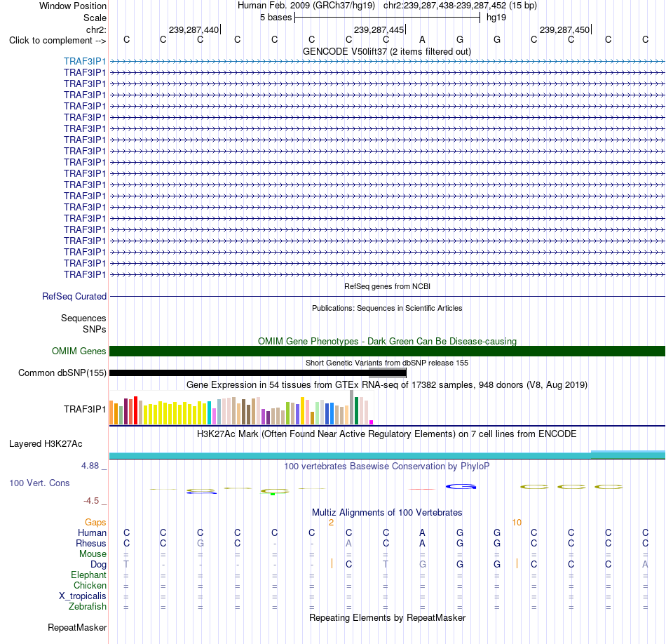This screenshot has height=644, width=666.
Task: Click the tallest gray bar in GTEx chart
Action: pyautogui.click(x=352, y=407)
